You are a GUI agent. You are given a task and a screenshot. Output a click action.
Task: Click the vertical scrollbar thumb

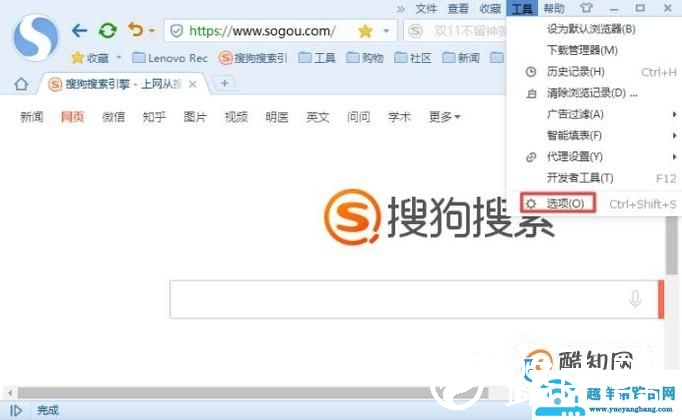pos(672,246)
